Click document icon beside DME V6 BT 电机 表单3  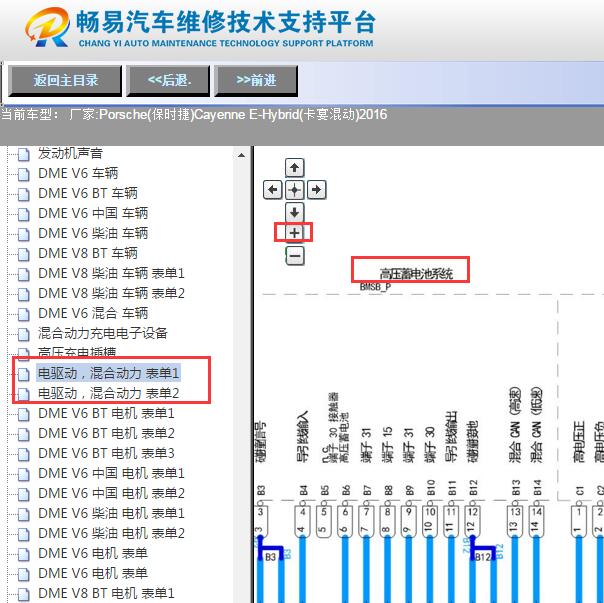click(x=23, y=455)
